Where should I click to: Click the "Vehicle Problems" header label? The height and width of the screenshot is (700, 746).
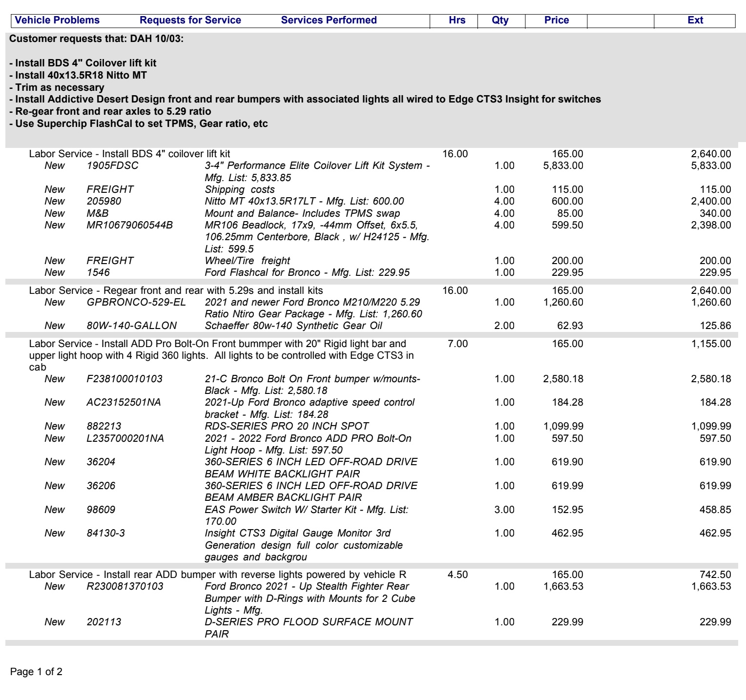pyautogui.click(x=57, y=21)
